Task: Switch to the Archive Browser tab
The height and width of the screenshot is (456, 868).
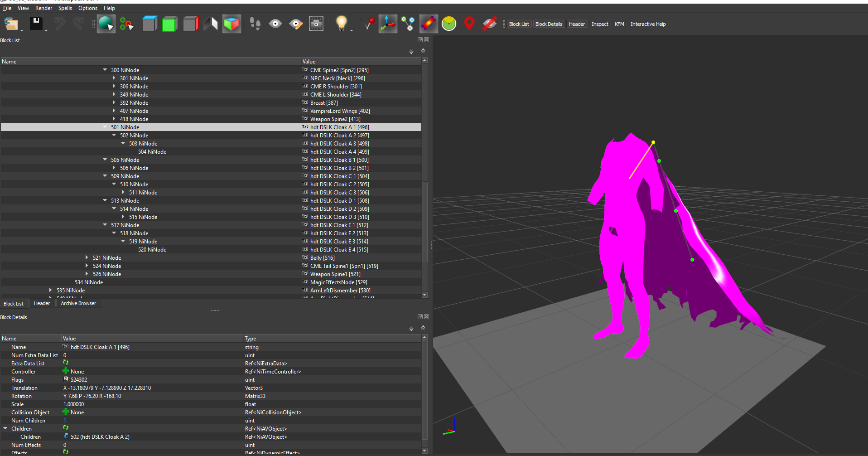Action: 78,303
